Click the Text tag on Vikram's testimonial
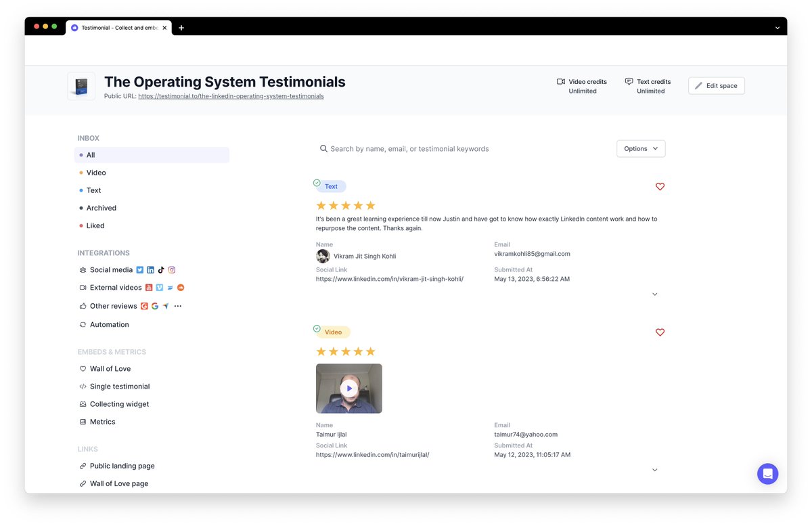The image size is (812, 526). point(331,186)
